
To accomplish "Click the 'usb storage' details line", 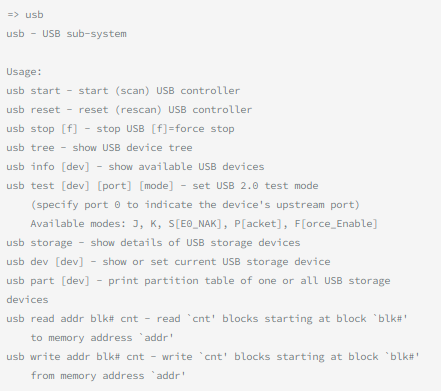I will (153, 243).
